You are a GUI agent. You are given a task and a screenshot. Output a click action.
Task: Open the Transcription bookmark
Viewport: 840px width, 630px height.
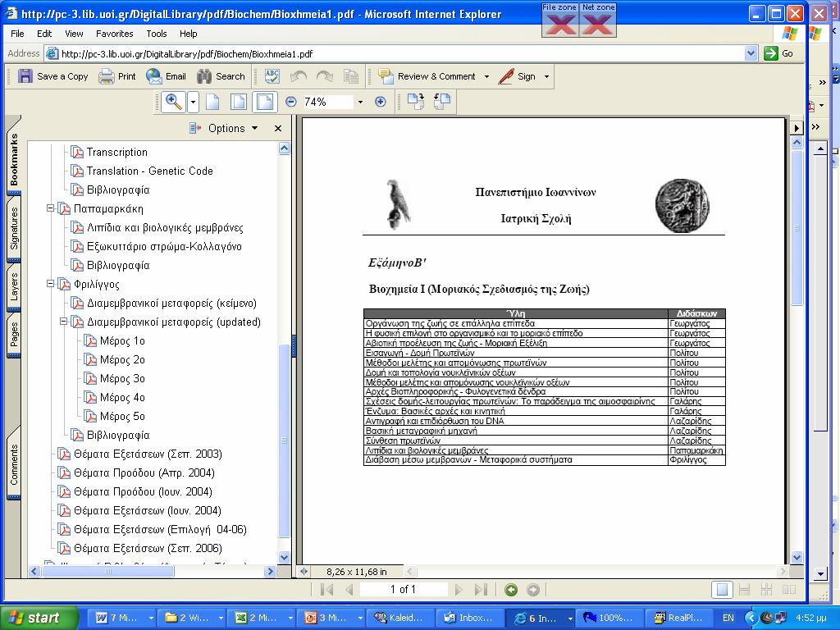point(116,152)
